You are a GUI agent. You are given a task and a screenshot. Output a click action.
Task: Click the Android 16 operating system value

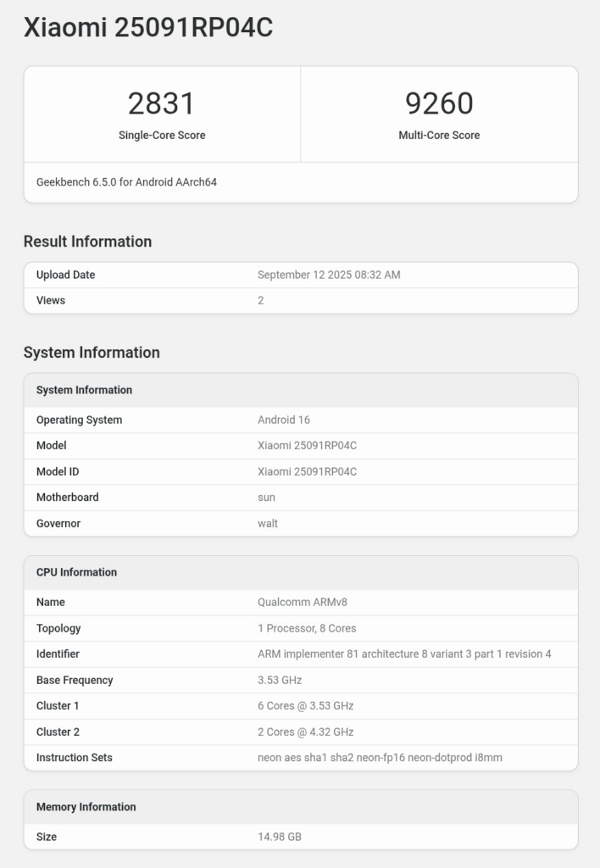[285, 420]
